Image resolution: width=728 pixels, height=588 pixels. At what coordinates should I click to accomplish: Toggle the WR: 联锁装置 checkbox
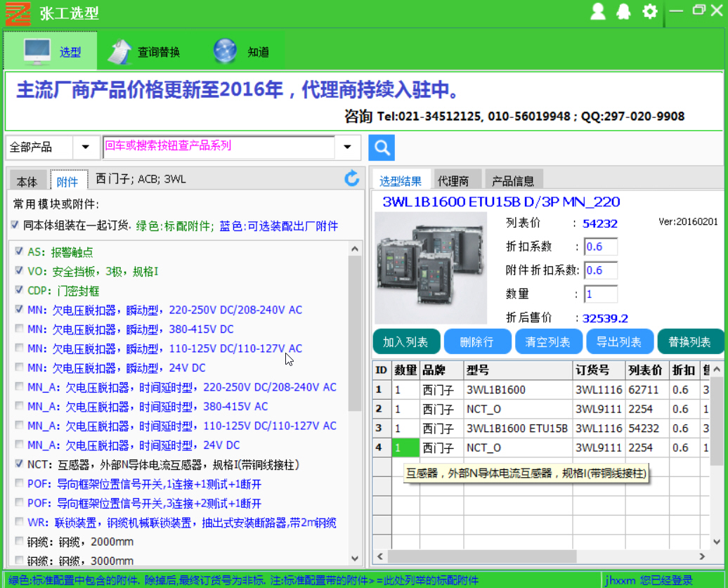point(18,522)
